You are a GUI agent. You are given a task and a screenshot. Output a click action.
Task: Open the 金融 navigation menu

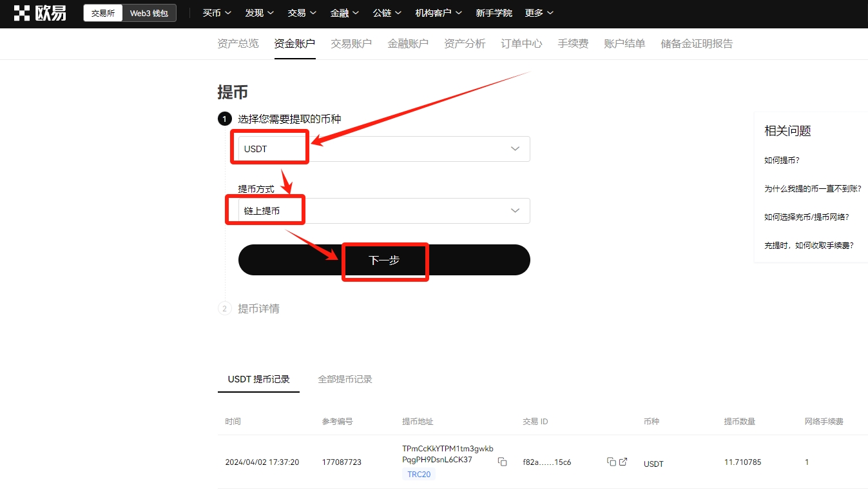tap(343, 13)
